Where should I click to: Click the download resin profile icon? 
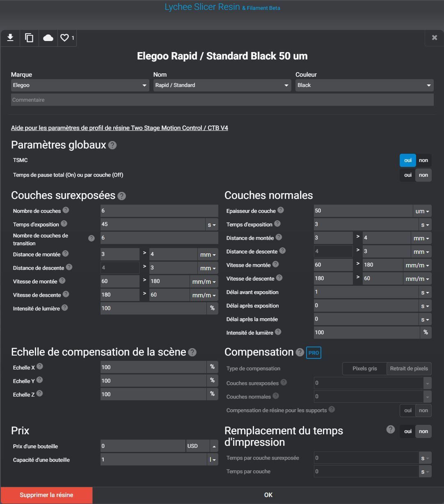pos(10,38)
